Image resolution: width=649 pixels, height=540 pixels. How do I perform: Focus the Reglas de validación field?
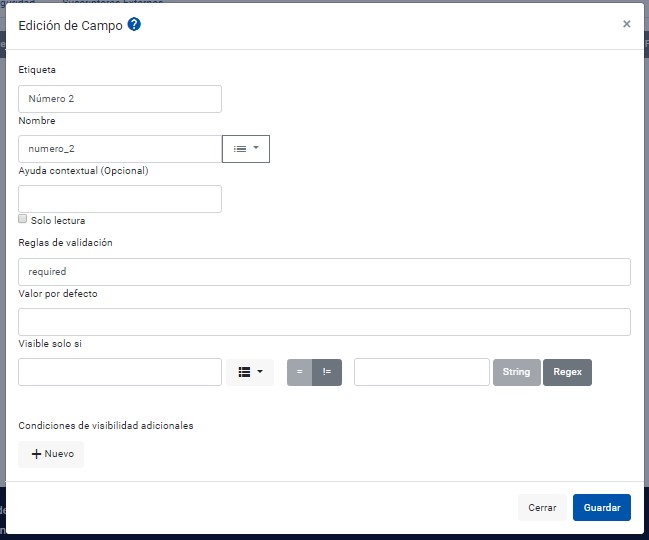(324, 272)
